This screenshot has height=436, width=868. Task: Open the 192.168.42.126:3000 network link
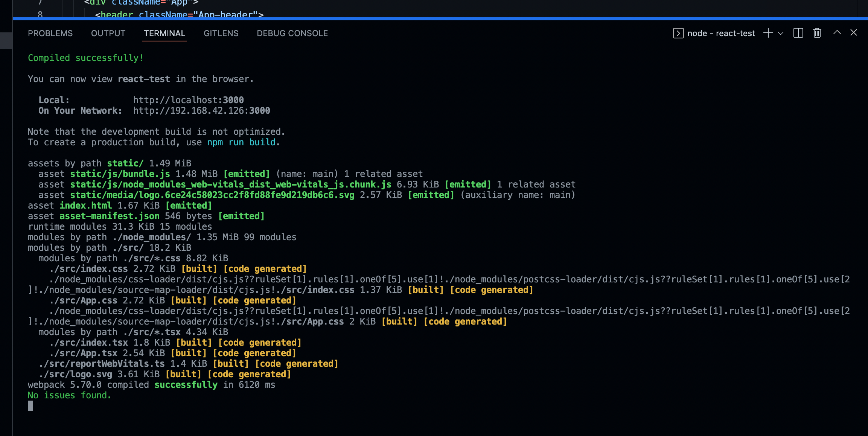(201, 111)
